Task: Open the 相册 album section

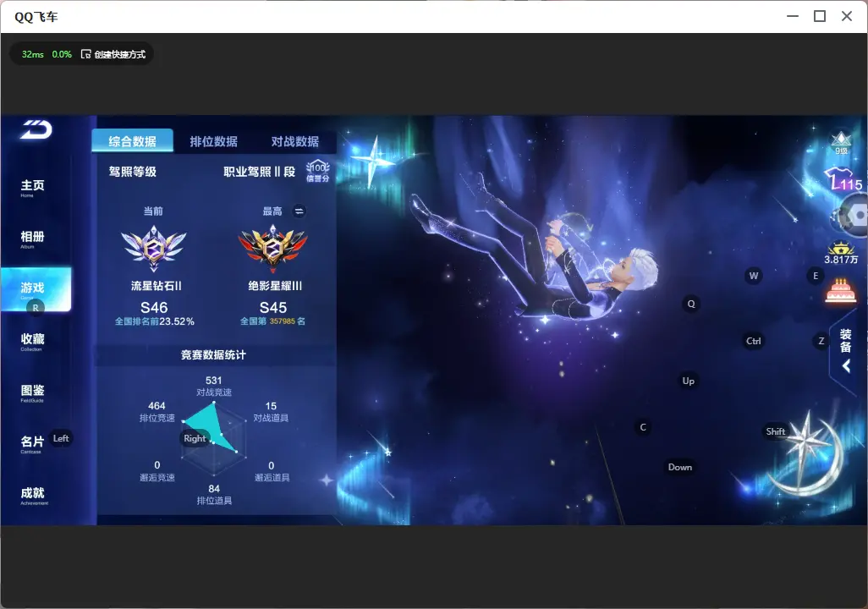Action: point(32,239)
